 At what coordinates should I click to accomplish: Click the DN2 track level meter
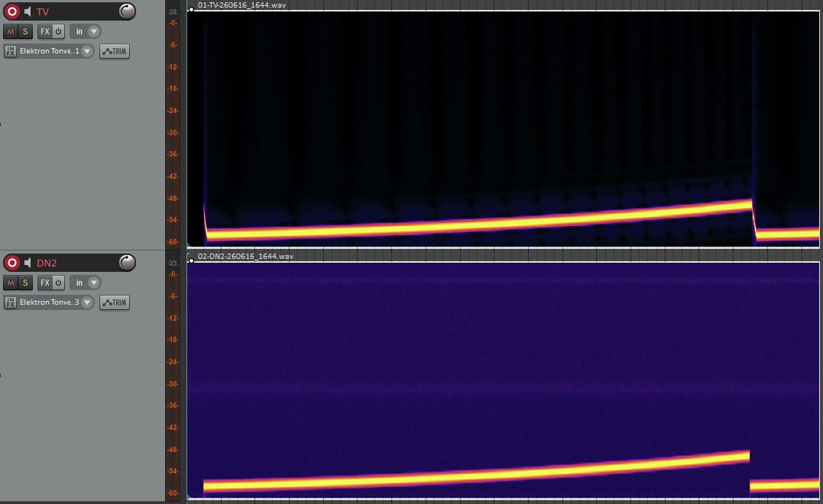pyautogui.click(x=173, y=377)
